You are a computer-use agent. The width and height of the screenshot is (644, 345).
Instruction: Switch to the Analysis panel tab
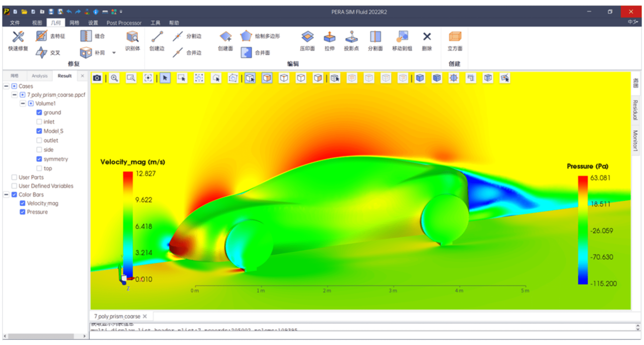[39, 76]
